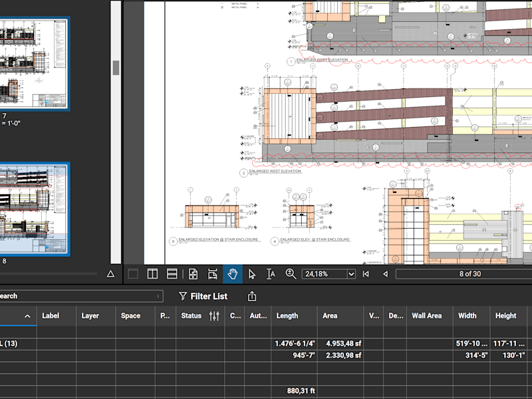This screenshot has width=532, height=399.
Task: Go to the first page
Action: (x=366, y=274)
